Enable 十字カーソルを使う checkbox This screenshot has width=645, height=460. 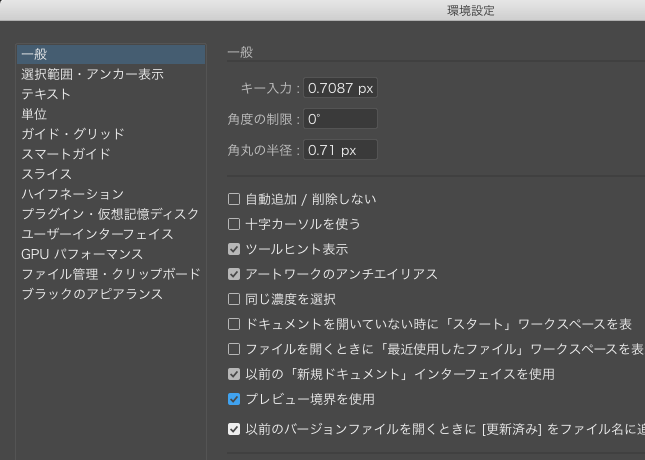click(234, 224)
